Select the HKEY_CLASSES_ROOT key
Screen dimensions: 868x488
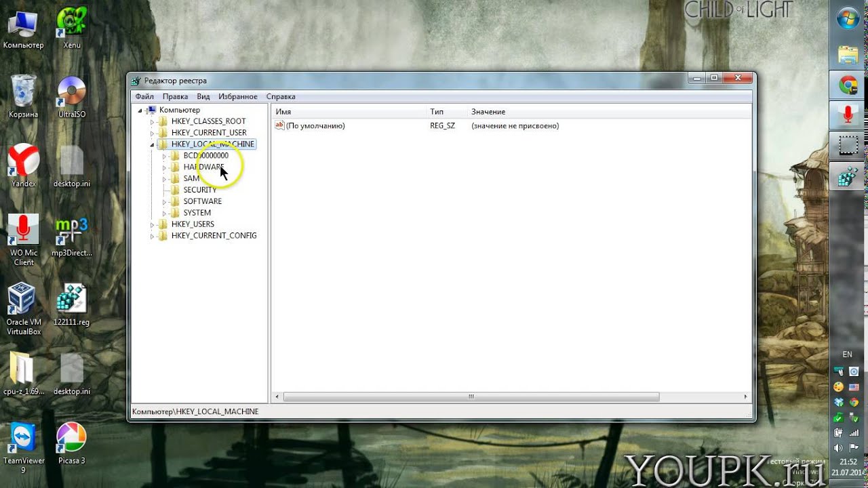[208, 121]
